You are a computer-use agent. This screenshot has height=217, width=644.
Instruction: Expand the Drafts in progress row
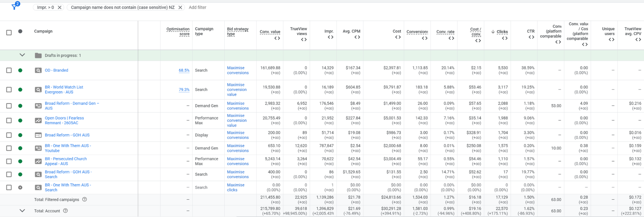click(22, 55)
